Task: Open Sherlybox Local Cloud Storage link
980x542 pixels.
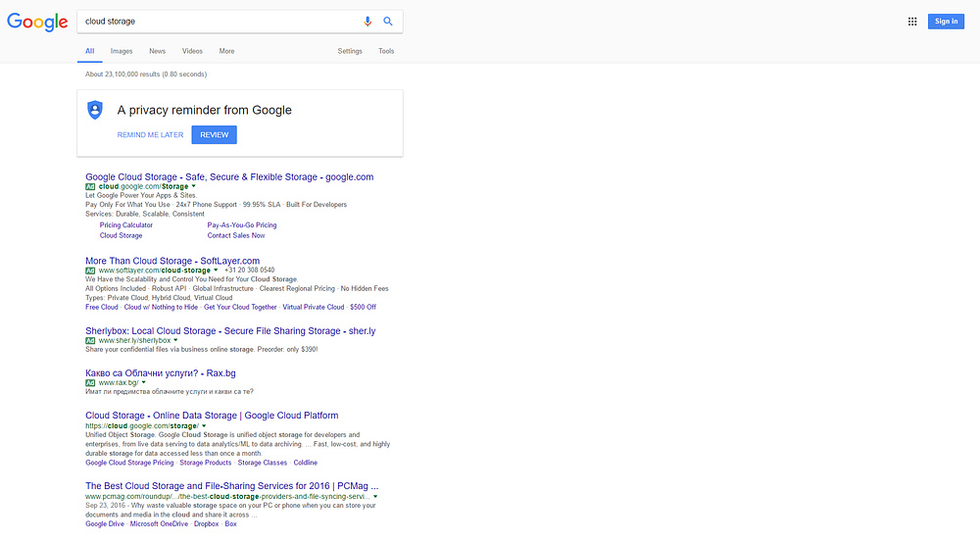Action: (230, 330)
